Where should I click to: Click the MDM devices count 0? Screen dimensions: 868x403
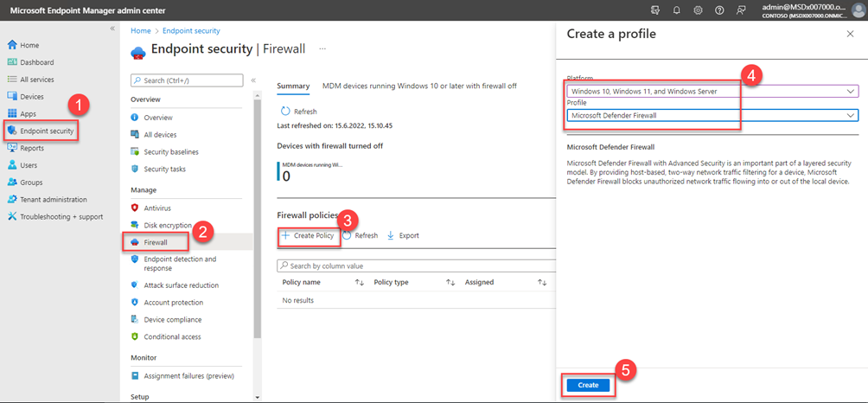(286, 176)
